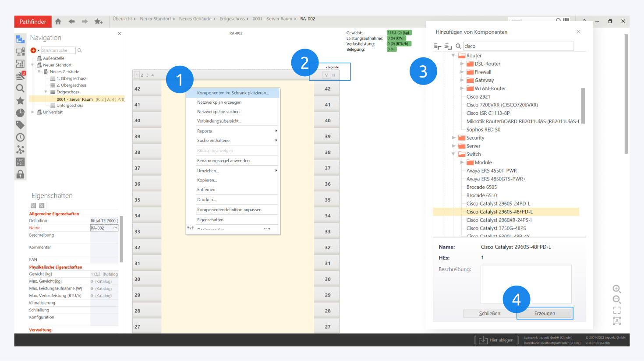Open the pie chart reports sidebar icon
This screenshot has width=644, height=361.
click(20, 113)
